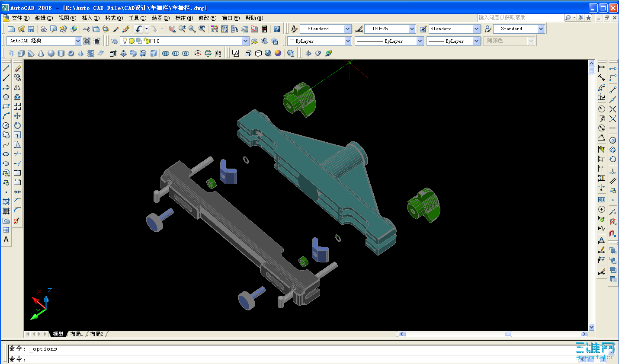Click the Cut scissors icon
Image resolution: width=619 pixels, height=364 pixels.
point(86,29)
